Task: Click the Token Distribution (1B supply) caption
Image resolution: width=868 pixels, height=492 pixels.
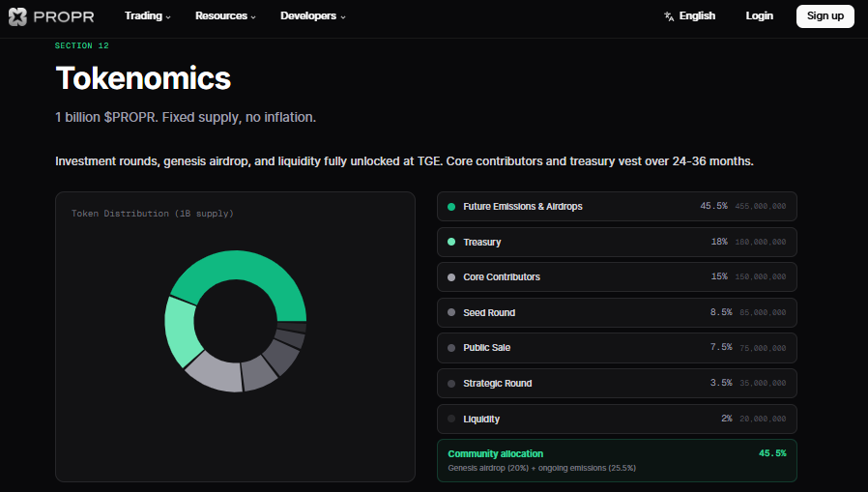Action: 152,214
